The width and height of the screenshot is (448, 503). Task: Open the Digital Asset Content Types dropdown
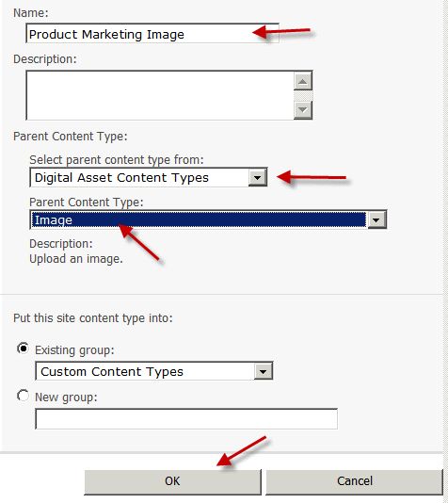click(149, 177)
